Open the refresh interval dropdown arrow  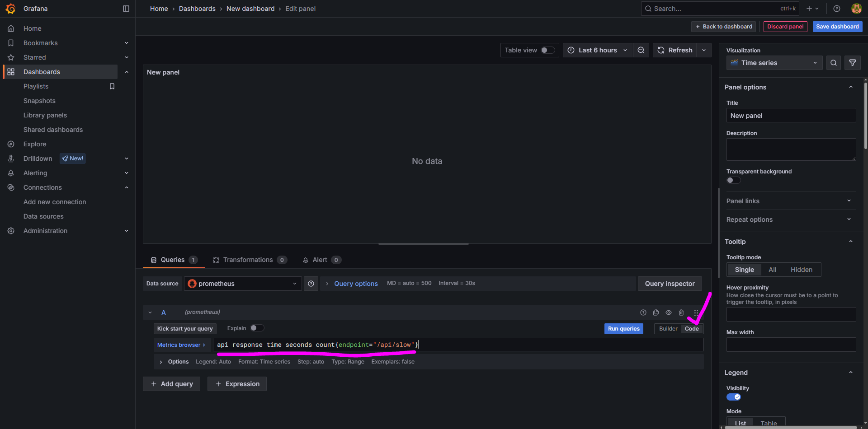tap(704, 50)
